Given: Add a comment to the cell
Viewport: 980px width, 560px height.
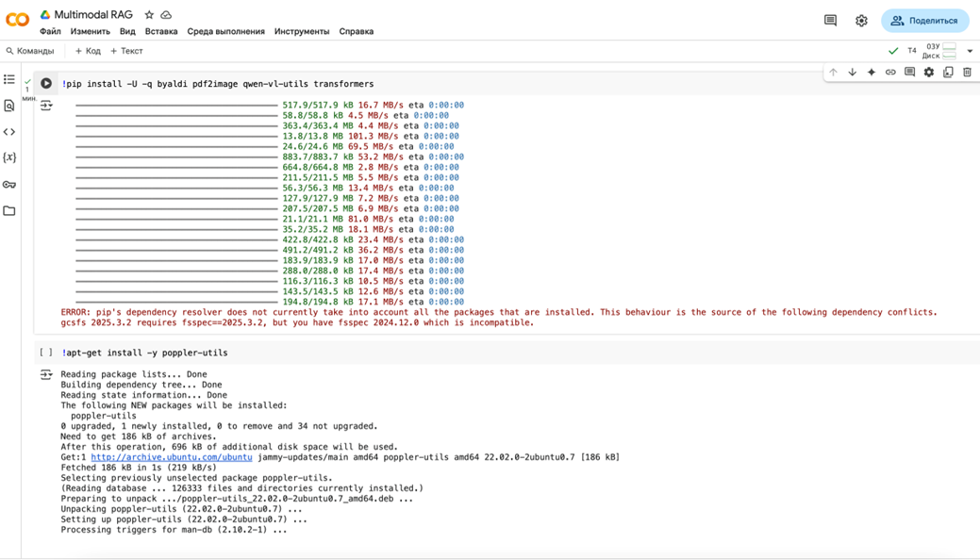Looking at the screenshot, I should 910,73.
